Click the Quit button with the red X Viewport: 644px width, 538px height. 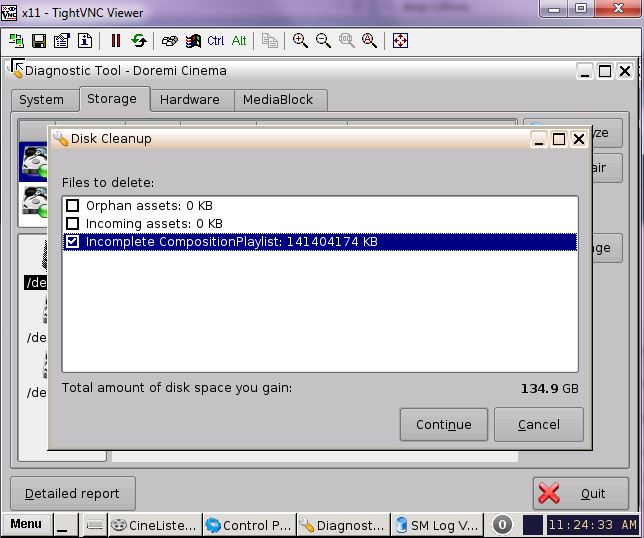(x=581, y=493)
